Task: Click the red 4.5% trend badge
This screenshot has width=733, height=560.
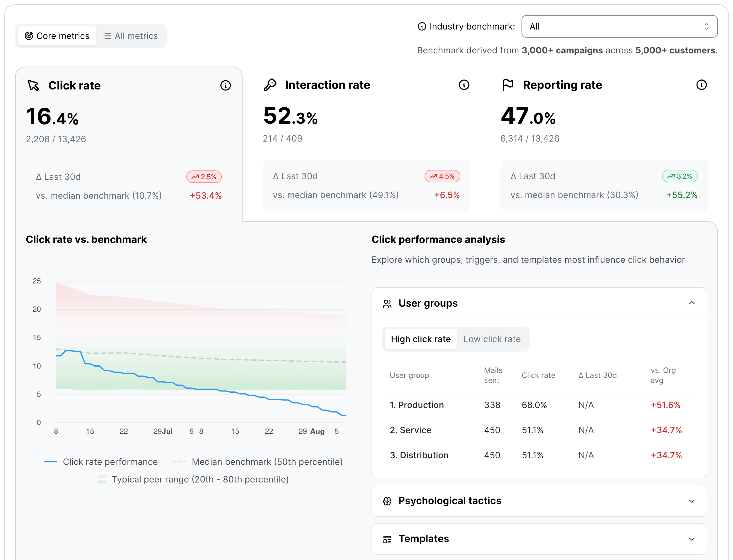Action: tap(442, 176)
